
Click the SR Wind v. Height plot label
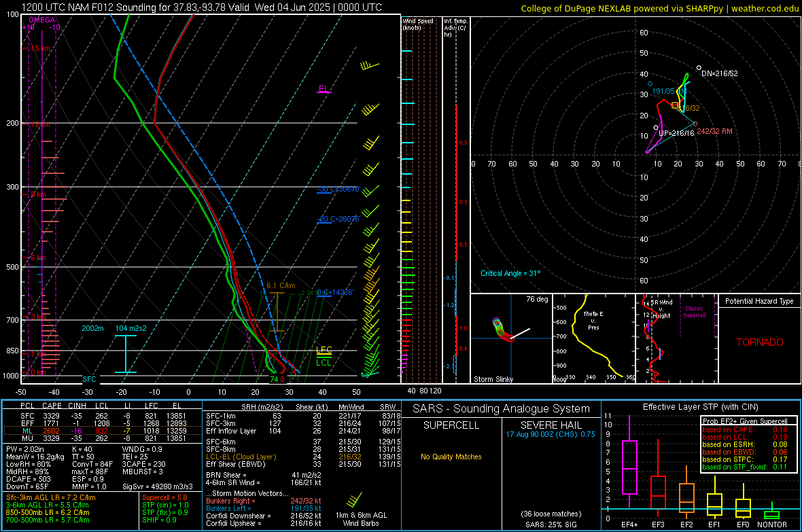(661, 309)
